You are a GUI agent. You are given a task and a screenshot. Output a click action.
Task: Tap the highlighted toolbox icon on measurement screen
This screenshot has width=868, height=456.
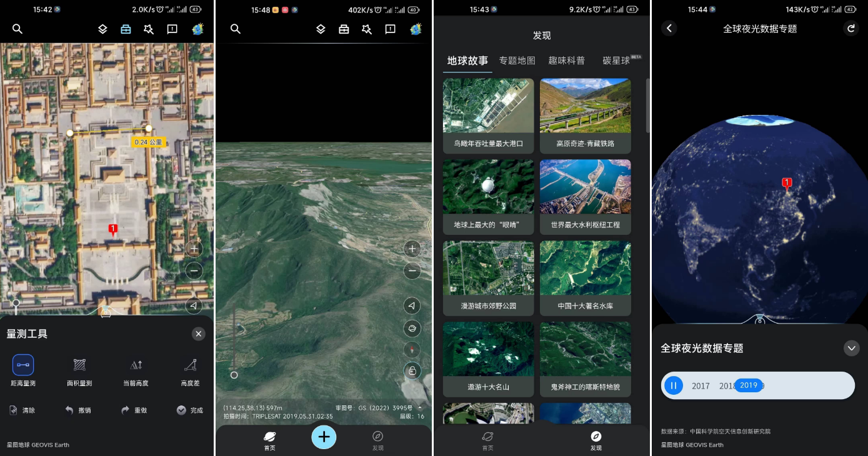click(126, 29)
